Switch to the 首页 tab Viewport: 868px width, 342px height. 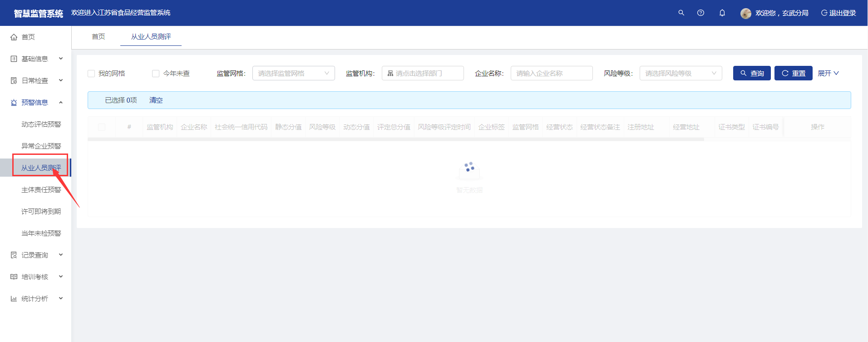[98, 36]
